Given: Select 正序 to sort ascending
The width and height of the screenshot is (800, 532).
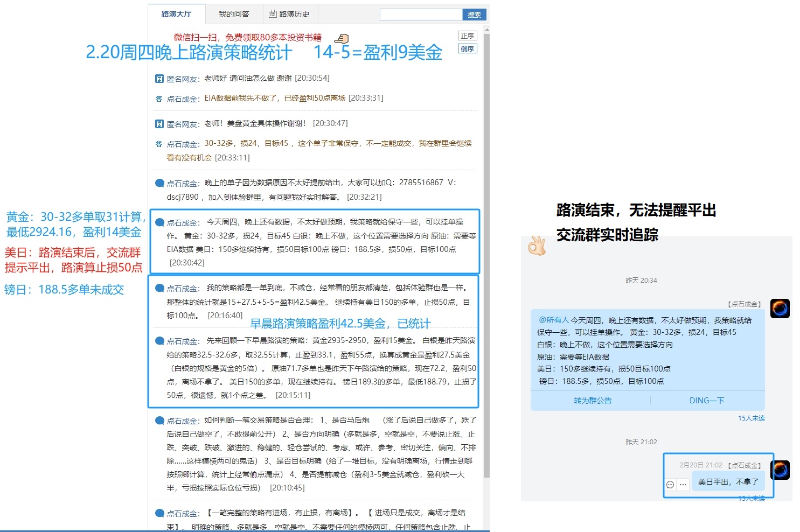Looking at the screenshot, I should pos(467,35).
